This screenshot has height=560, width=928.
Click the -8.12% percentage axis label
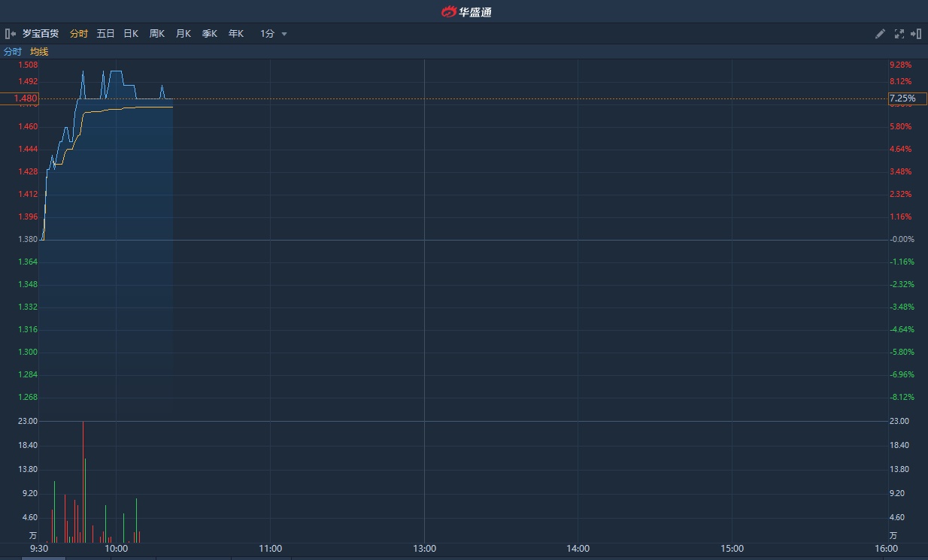901,397
